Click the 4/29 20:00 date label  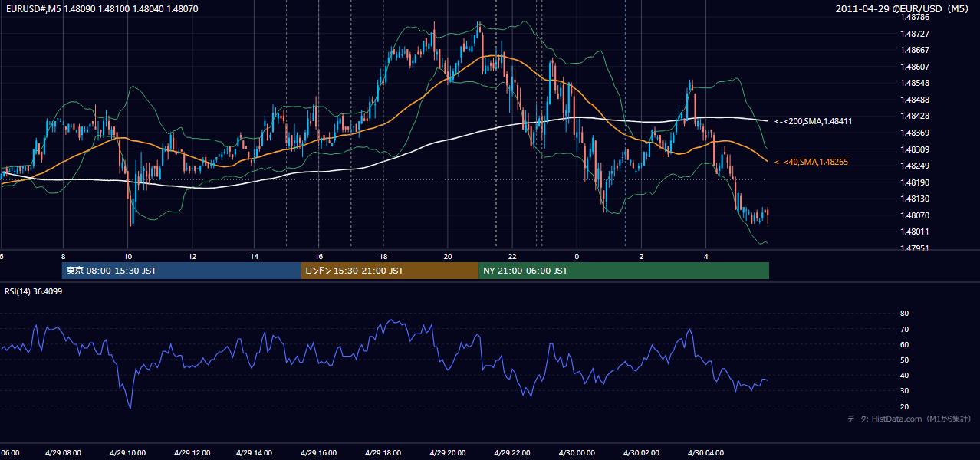click(449, 453)
